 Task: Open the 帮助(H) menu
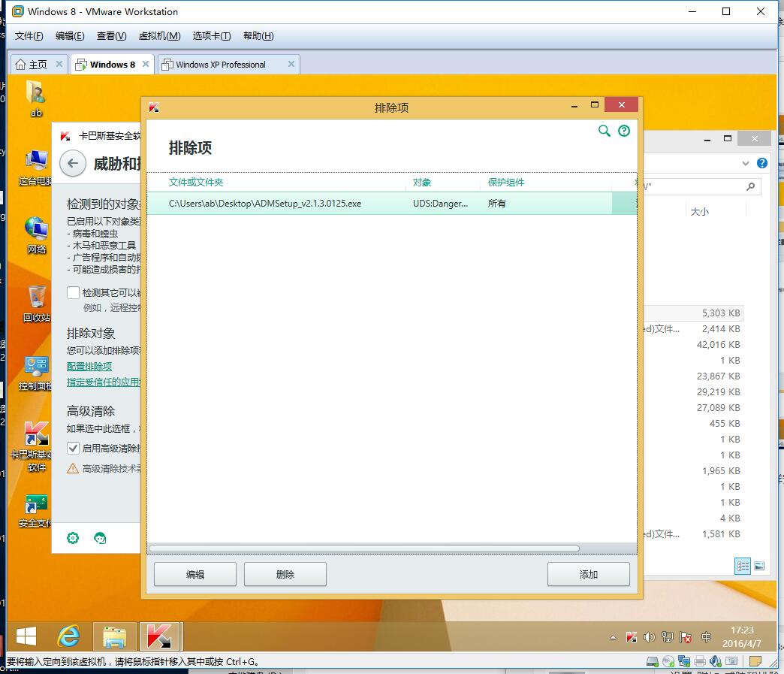click(258, 36)
